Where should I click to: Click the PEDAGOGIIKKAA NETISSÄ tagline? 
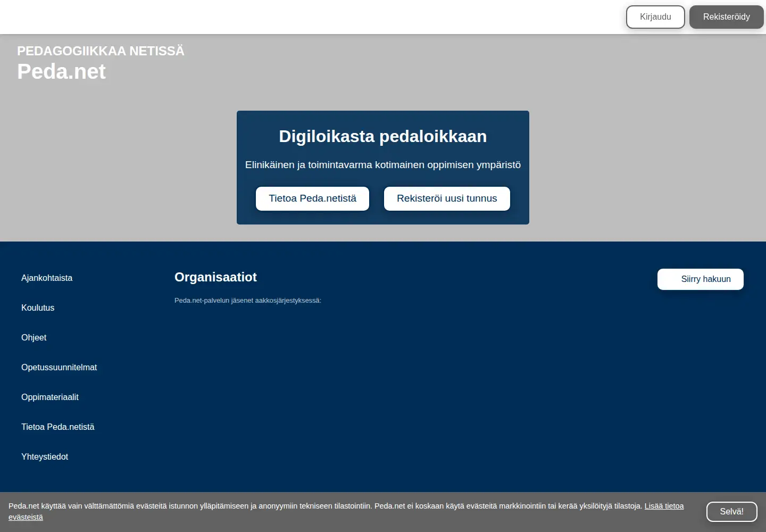(x=101, y=51)
